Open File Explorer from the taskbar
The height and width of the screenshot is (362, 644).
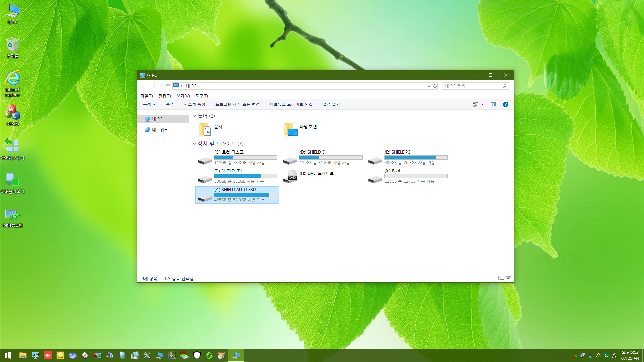point(23,355)
